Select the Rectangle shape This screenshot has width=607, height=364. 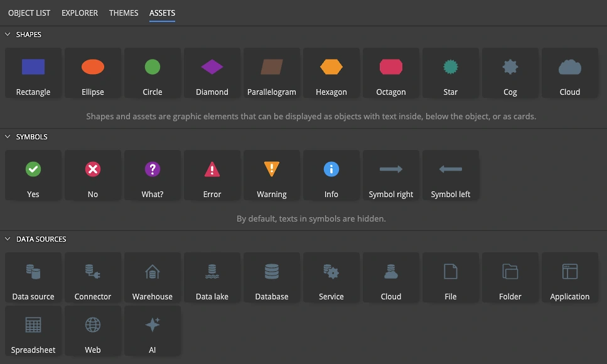33,73
